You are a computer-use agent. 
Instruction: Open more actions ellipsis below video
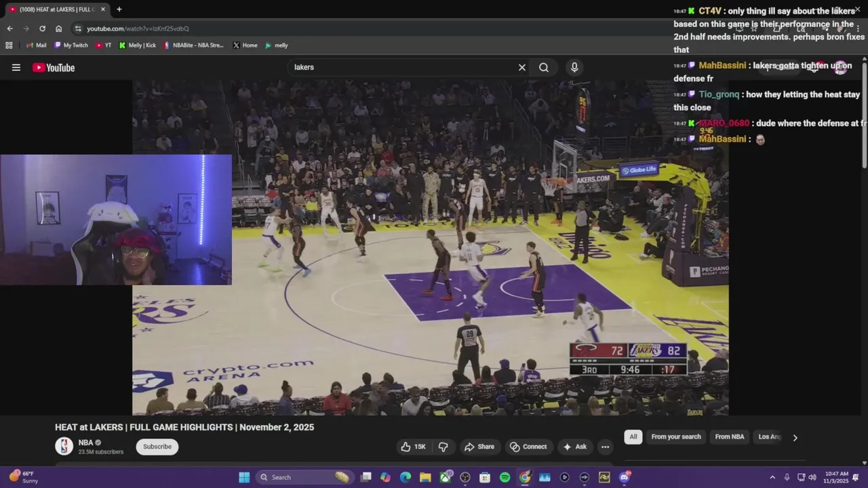pyautogui.click(x=605, y=447)
